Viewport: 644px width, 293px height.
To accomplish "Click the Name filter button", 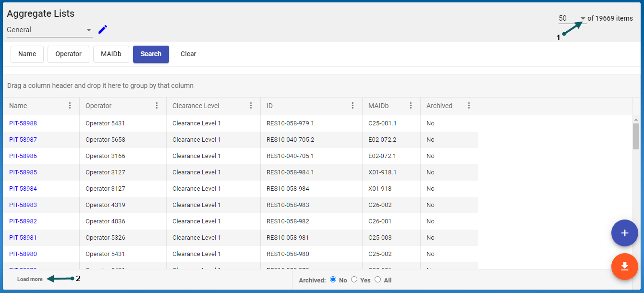I will coord(27,54).
